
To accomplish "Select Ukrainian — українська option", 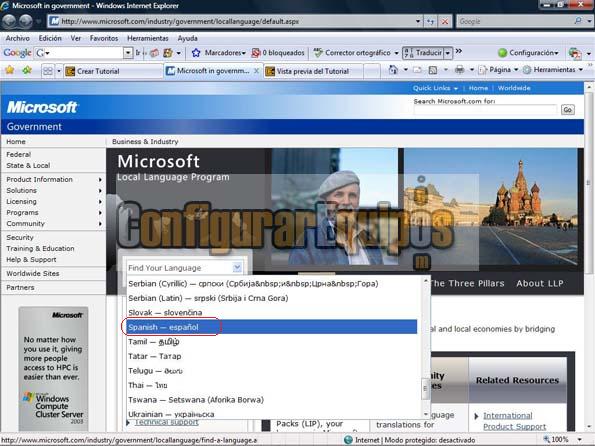I will tap(272, 414).
